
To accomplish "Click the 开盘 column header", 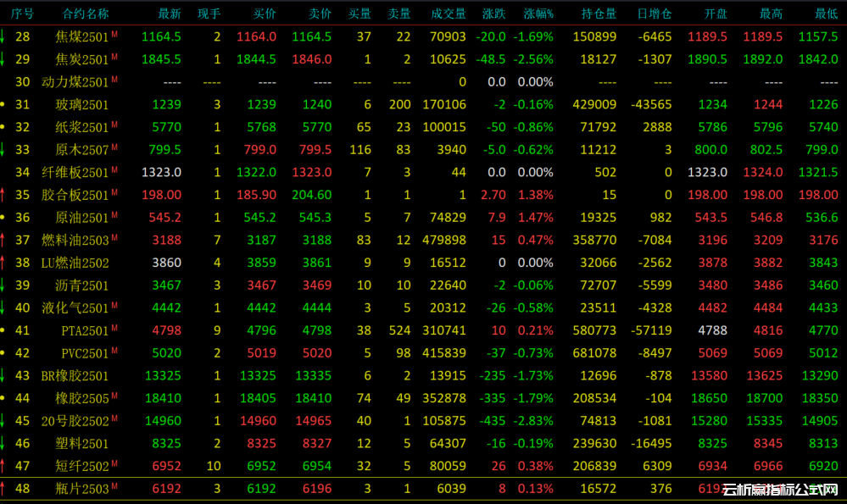I will click(716, 14).
